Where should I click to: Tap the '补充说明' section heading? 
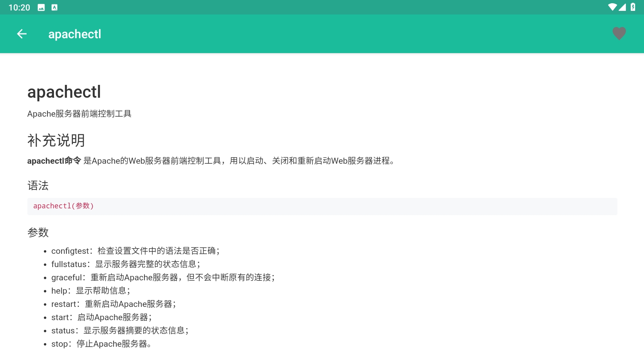56,140
